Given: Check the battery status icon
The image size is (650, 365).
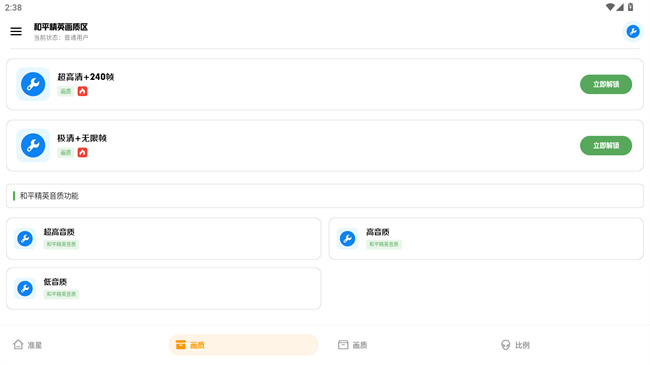Looking at the screenshot, I should pos(631,7).
